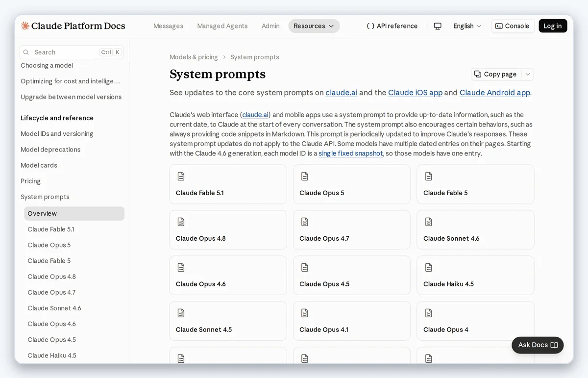This screenshot has height=378, width=588.
Task: Click document icon on Claude Opus 4 card
Action: pos(429,313)
